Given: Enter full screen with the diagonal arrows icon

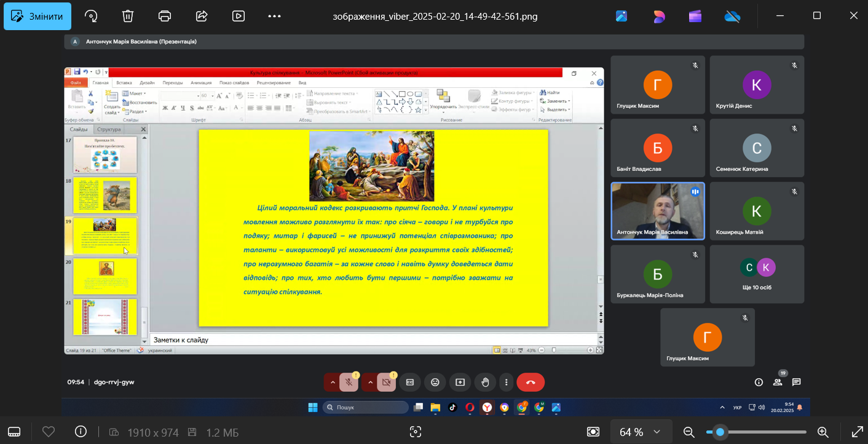Looking at the screenshot, I should (857, 432).
